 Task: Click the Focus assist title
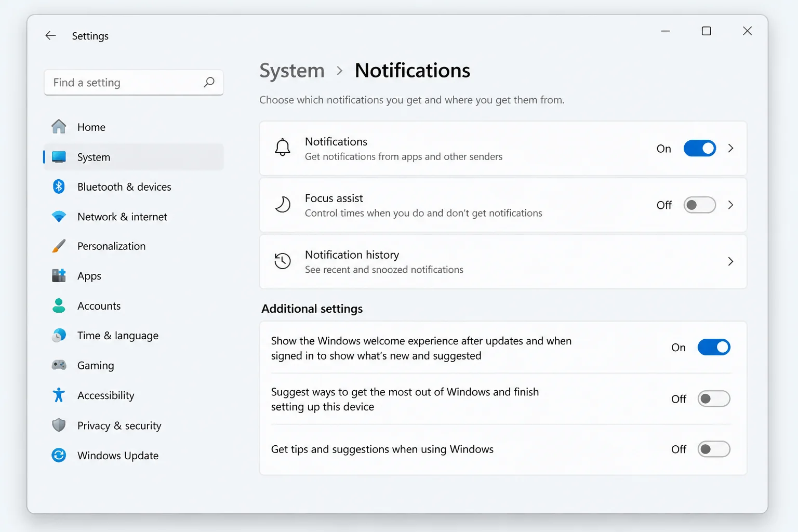[334, 198]
